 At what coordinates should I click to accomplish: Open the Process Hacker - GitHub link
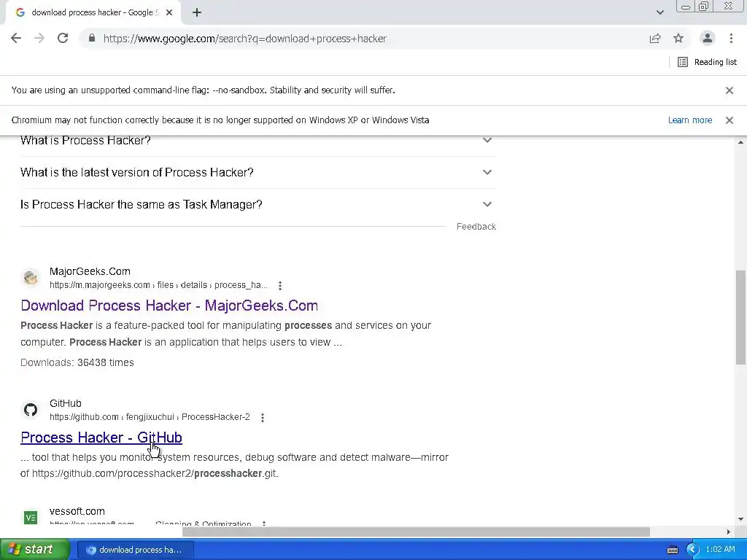point(101,437)
